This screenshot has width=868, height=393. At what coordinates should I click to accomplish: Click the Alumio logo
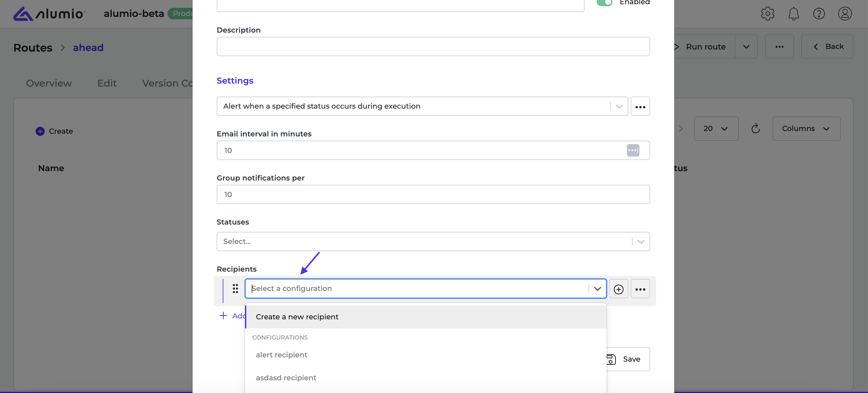[49, 14]
